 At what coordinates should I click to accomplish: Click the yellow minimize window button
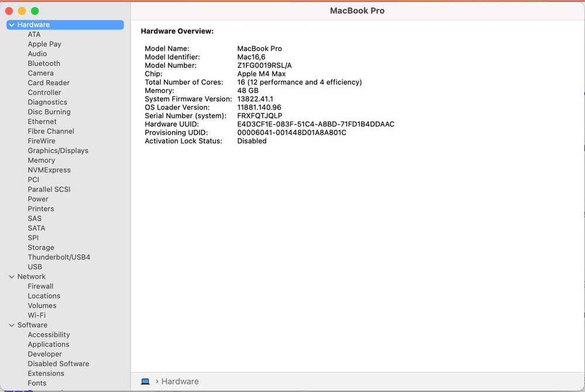coord(22,11)
